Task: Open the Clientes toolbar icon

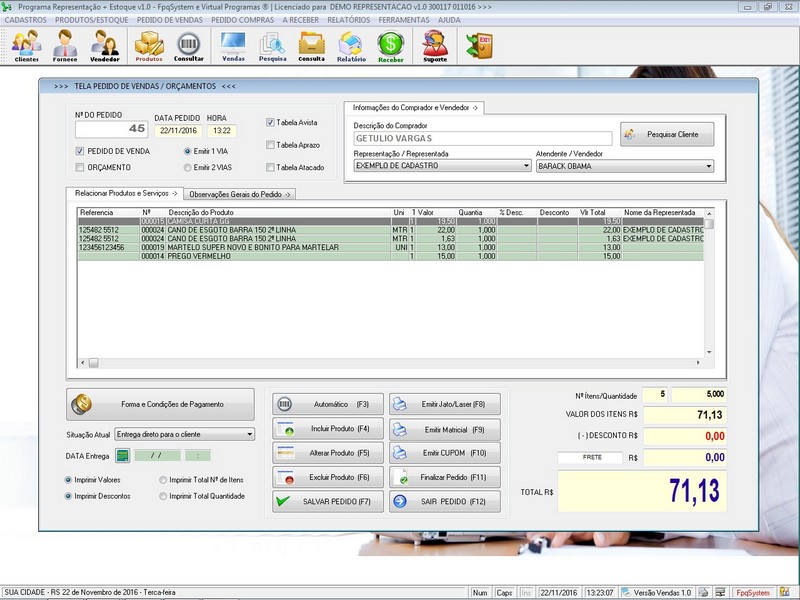Action: pos(26,45)
